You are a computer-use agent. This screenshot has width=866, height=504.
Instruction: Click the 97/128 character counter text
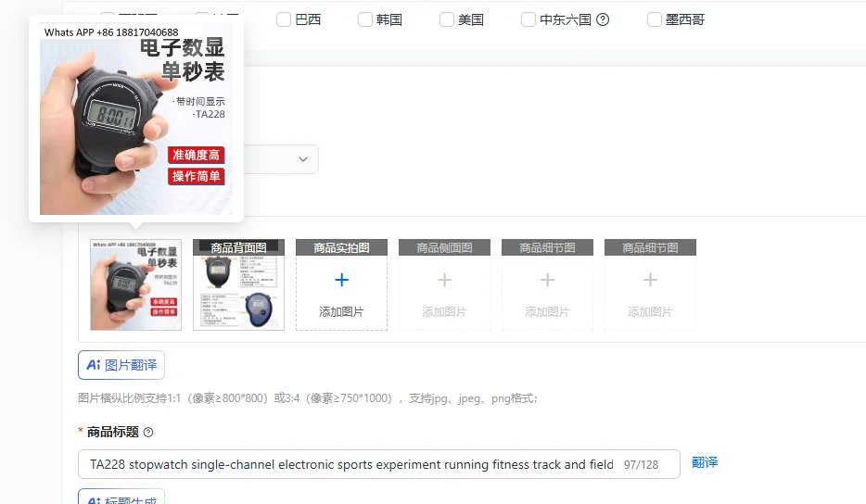642,465
